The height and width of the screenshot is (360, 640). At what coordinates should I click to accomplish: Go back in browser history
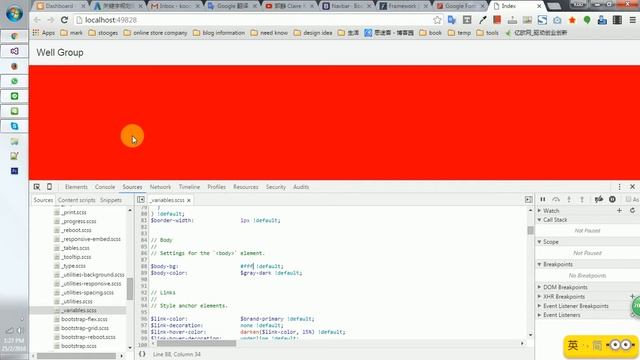pos(37,20)
